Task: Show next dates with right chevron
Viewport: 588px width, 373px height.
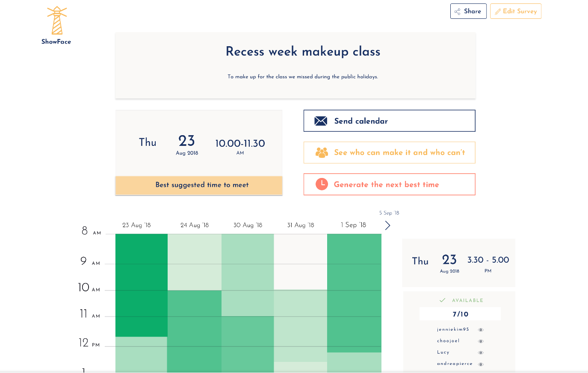Action: tap(387, 225)
